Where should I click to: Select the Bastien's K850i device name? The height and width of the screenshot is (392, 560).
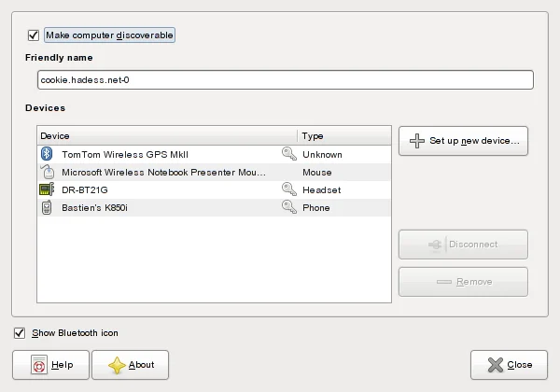point(94,208)
